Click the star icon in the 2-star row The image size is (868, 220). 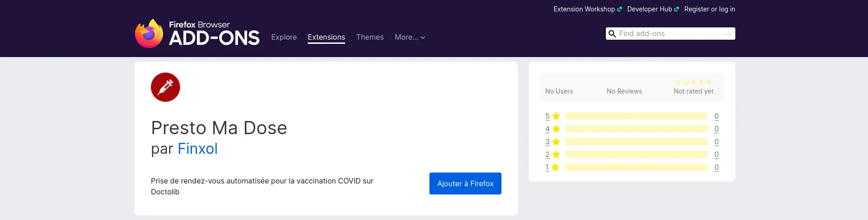[x=556, y=154]
